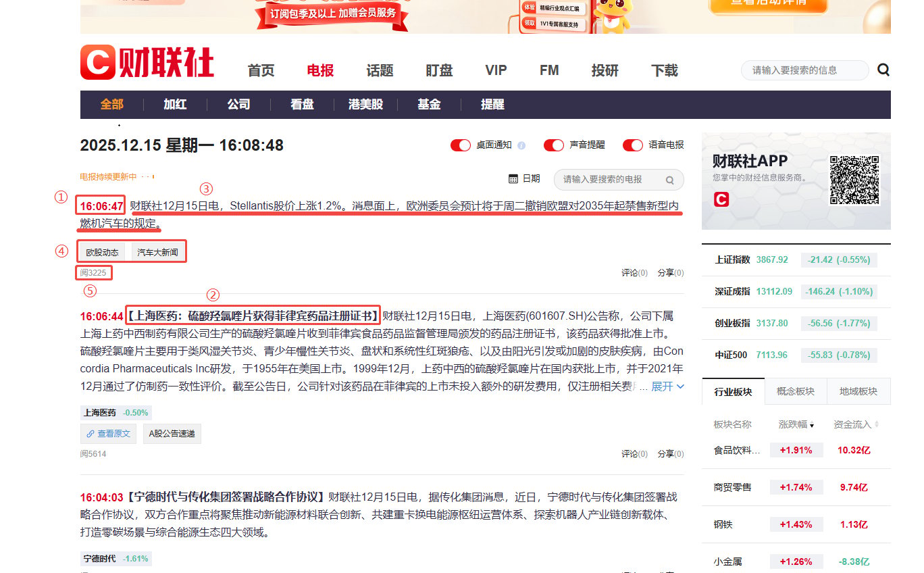The image size is (924, 573).
Task: Open the 话题 nav item
Action: 380,70
